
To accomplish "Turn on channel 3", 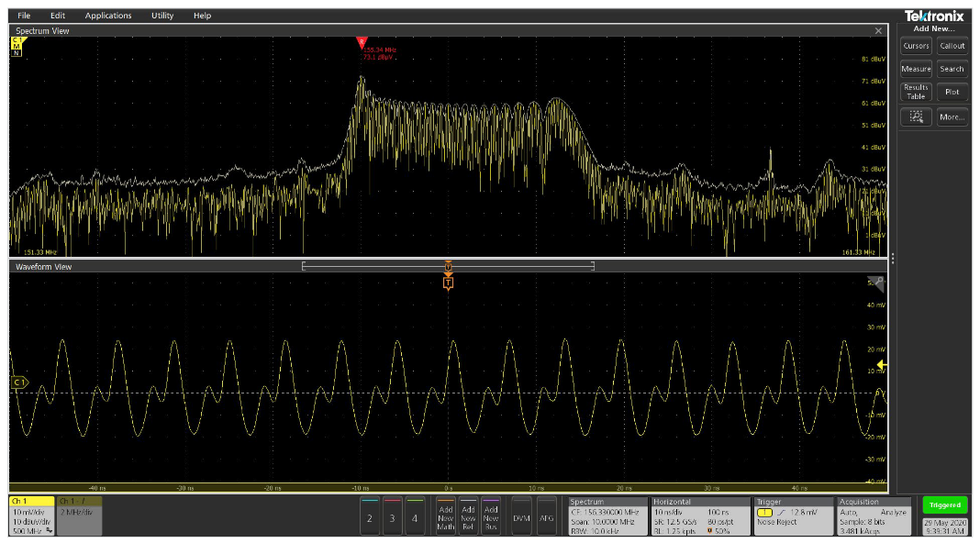I will click(392, 517).
